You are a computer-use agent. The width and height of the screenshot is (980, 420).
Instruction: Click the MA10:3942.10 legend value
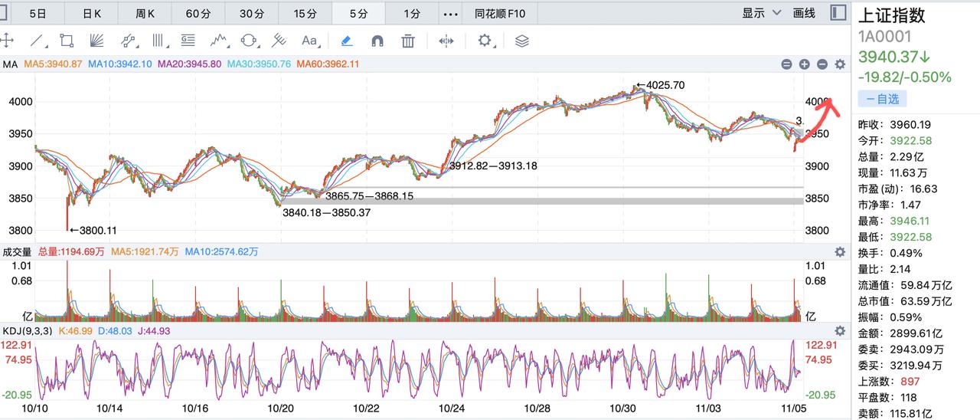point(119,64)
